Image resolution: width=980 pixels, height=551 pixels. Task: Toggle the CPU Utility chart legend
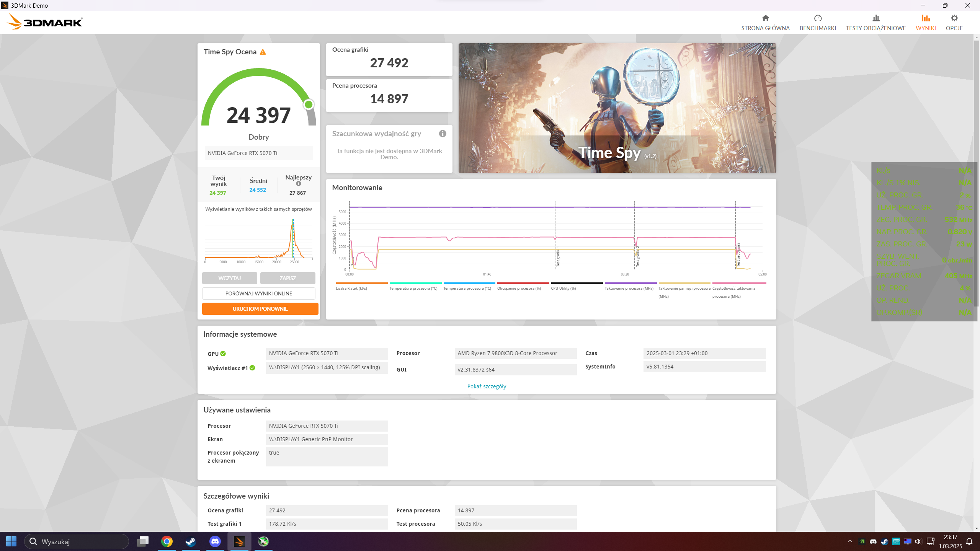(563, 288)
